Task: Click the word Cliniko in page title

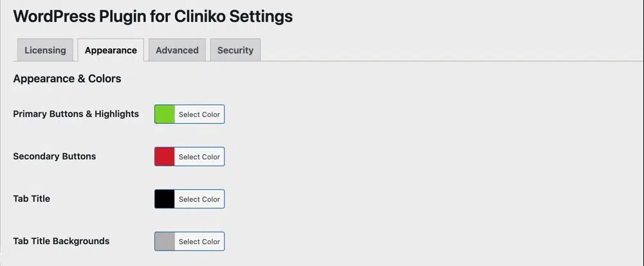Action: click(199, 17)
